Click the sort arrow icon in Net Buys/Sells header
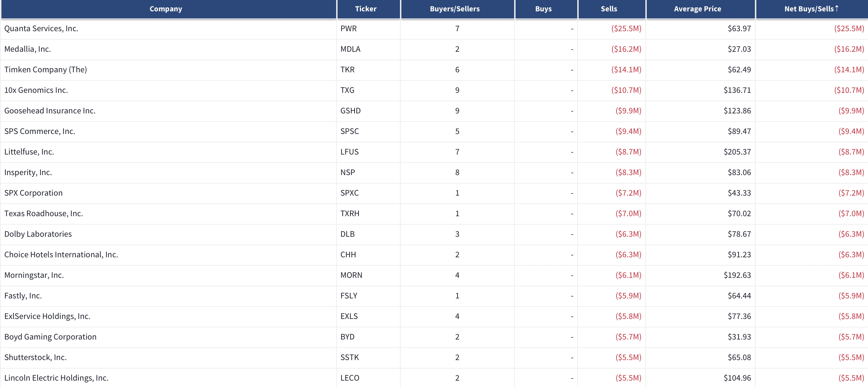The height and width of the screenshot is (387, 868). click(836, 8)
